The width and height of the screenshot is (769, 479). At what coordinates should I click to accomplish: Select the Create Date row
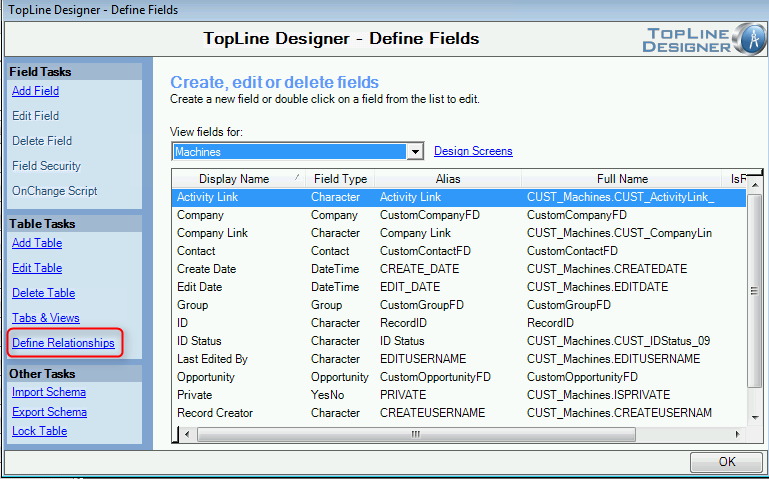click(x=459, y=269)
